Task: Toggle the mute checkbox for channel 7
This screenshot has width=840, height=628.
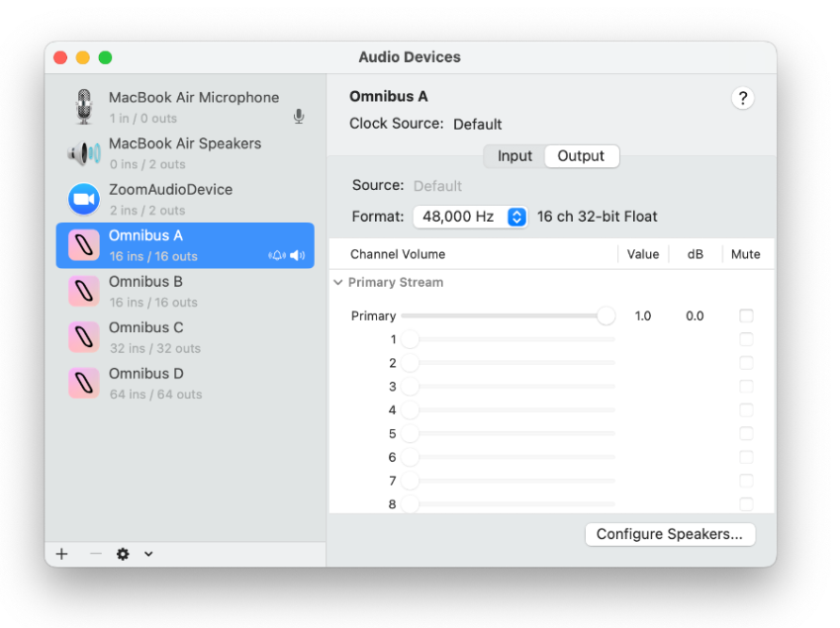Action: point(746,481)
